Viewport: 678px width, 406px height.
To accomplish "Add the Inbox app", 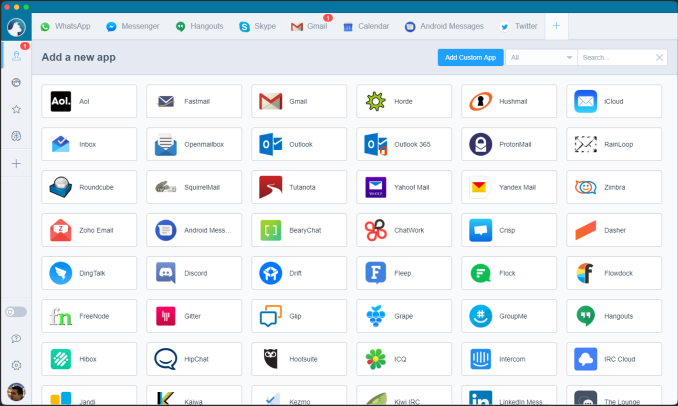I will coord(89,144).
